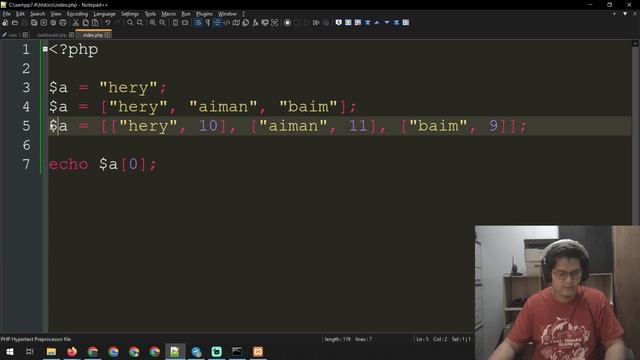Click the "<?php" tag on line 1
Viewport: 640px width, 360px height.
click(73, 49)
